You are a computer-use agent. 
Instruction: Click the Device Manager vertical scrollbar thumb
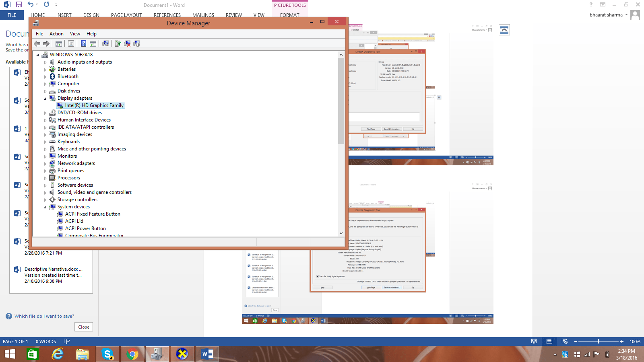341,101
